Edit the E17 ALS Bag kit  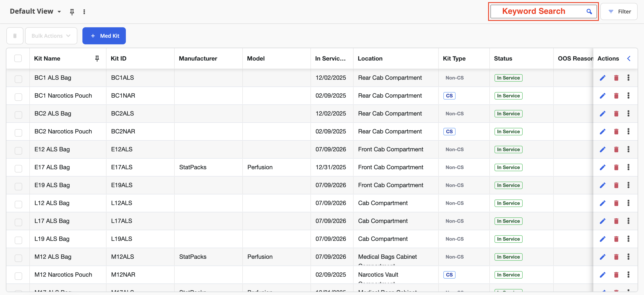pos(603,167)
